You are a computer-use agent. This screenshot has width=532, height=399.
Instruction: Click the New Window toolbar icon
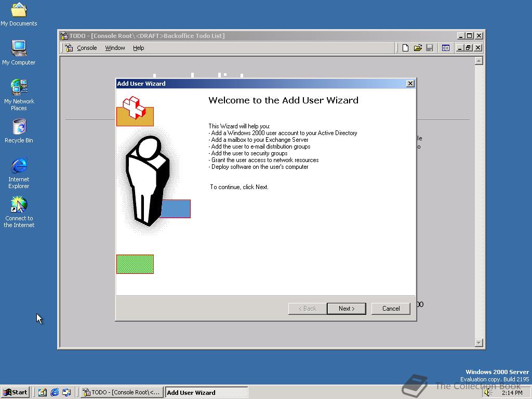click(445, 48)
